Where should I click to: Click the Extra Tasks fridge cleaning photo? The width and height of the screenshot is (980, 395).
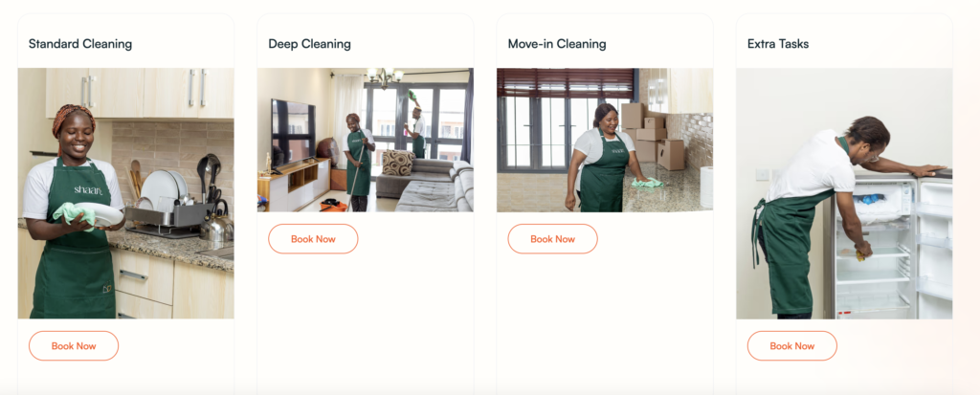(x=844, y=193)
